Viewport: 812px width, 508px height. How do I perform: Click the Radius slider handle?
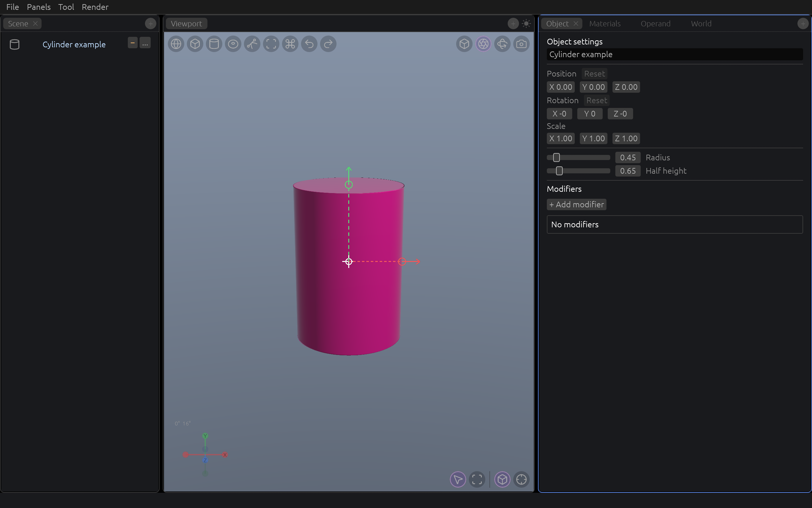pos(556,157)
